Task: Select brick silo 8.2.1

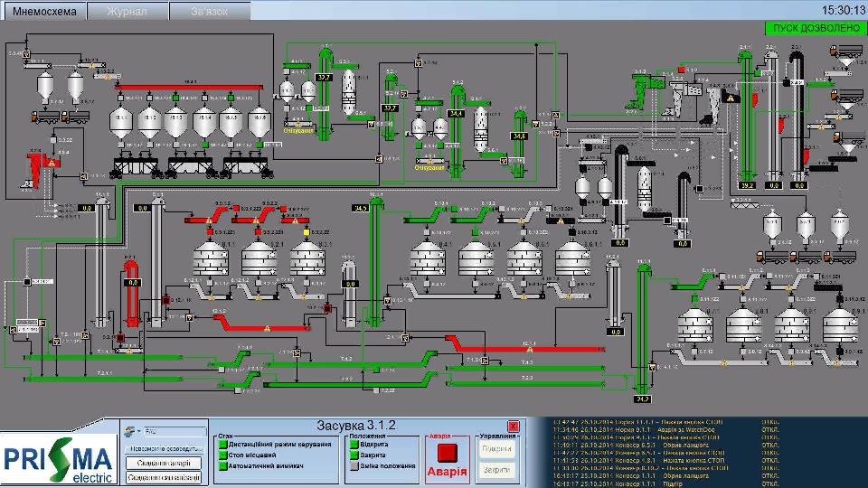Action: coord(259,258)
